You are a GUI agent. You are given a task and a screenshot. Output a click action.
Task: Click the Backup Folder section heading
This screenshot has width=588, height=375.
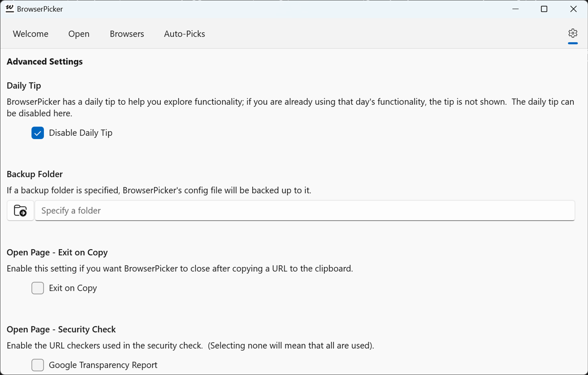pyautogui.click(x=35, y=174)
